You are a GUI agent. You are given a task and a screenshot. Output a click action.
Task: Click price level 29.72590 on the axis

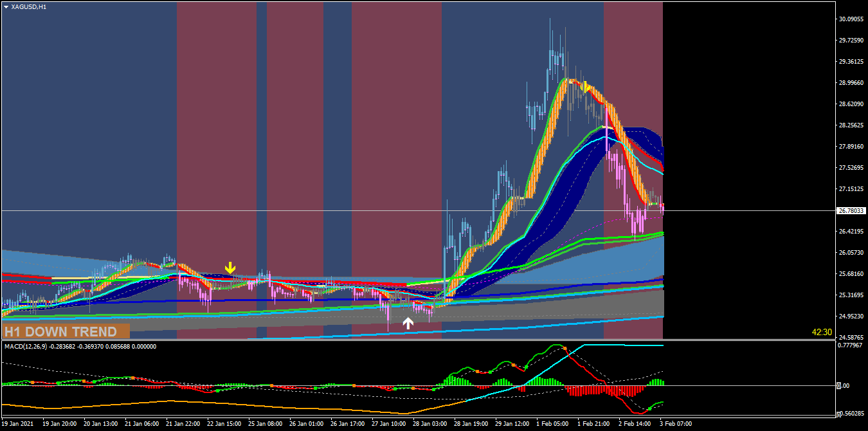pos(851,41)
